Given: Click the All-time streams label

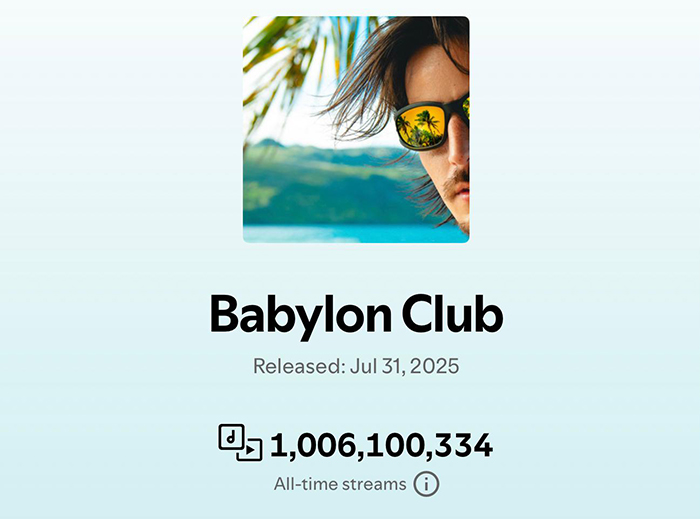Looking at the screenshot, I should [340, 484].
